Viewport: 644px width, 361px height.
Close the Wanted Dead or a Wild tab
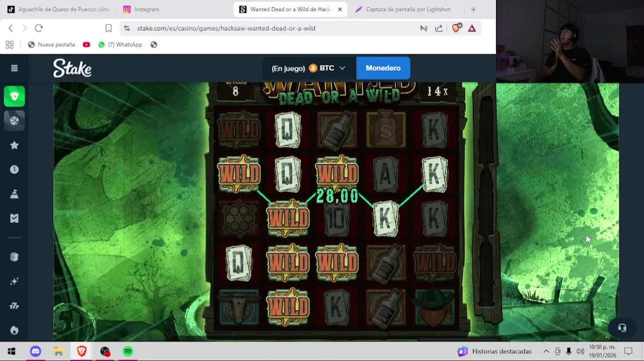(340, 9)
